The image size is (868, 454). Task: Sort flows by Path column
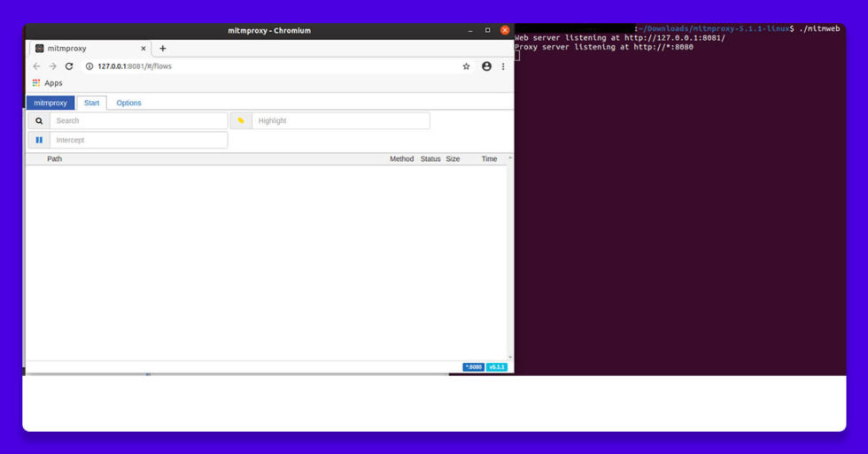[x=54, y=158]
